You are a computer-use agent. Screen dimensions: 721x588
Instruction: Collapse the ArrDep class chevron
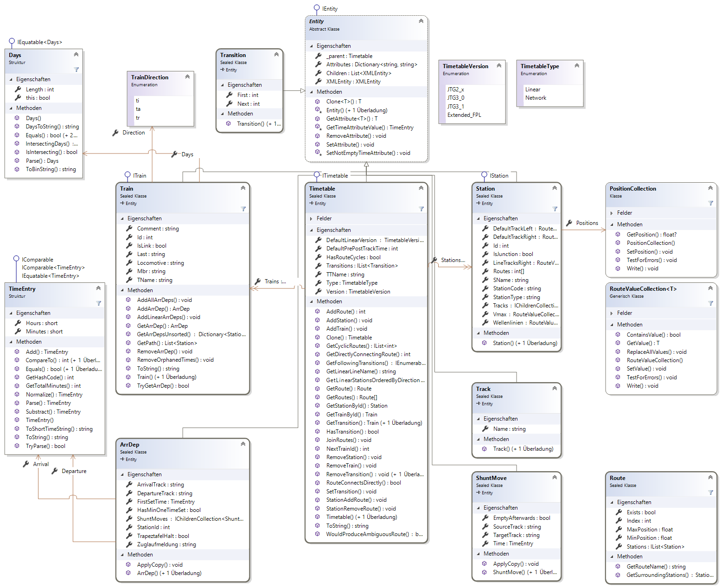[x=243, y=444]
